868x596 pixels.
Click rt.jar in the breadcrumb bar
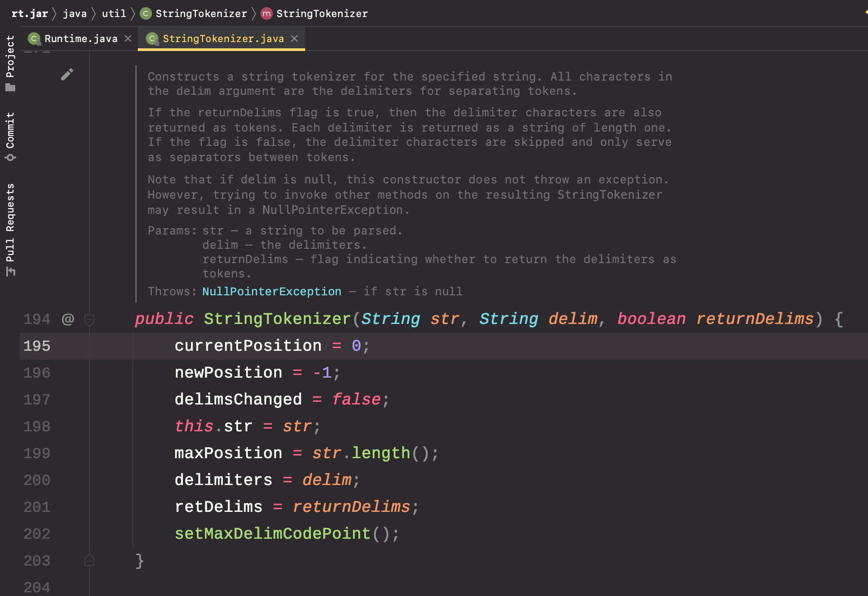30,13
